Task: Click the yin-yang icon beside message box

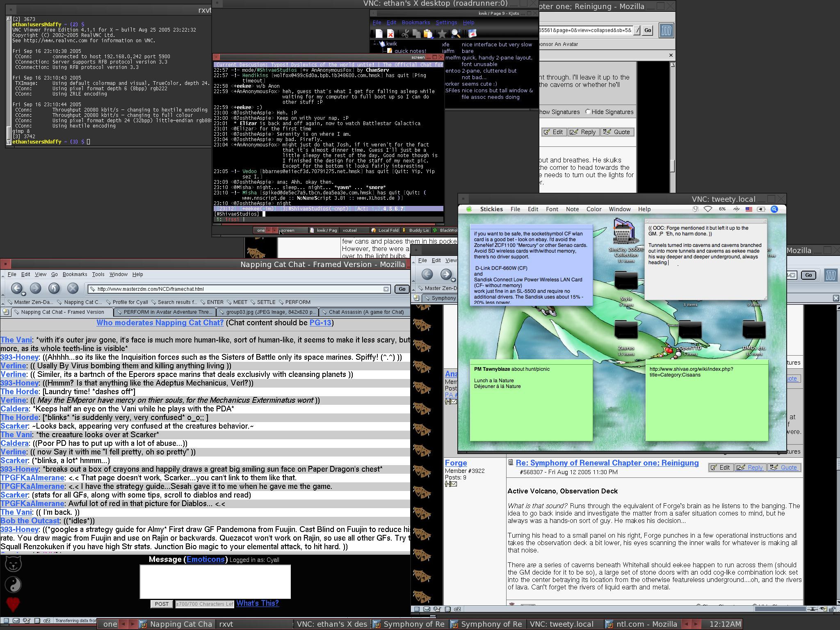Action: click(13, 584)
